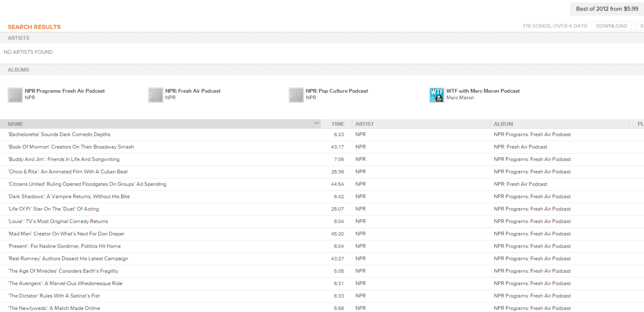
Task: Collapse the ARTISTS section header
Action: click(18, 38)
